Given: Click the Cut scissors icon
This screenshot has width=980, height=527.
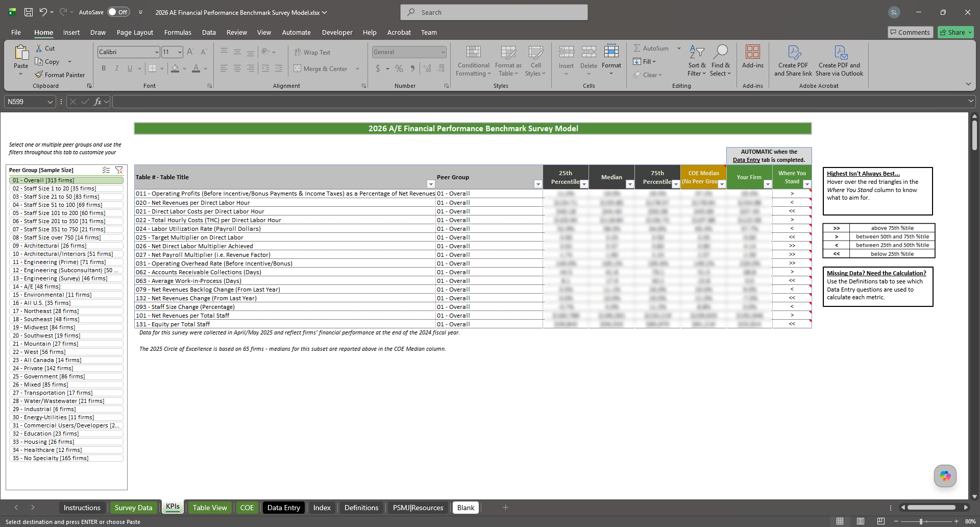Looking at the screenshot, I should 39,48.
